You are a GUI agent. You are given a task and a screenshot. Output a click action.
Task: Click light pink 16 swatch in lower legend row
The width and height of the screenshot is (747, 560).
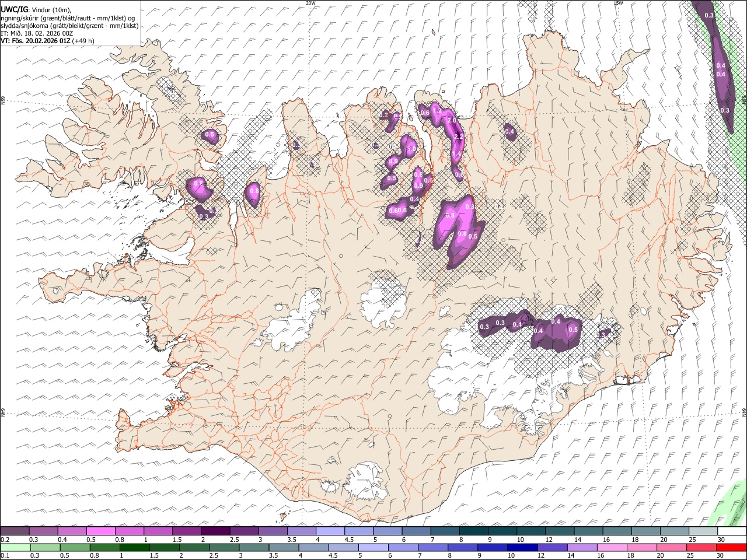612,547
